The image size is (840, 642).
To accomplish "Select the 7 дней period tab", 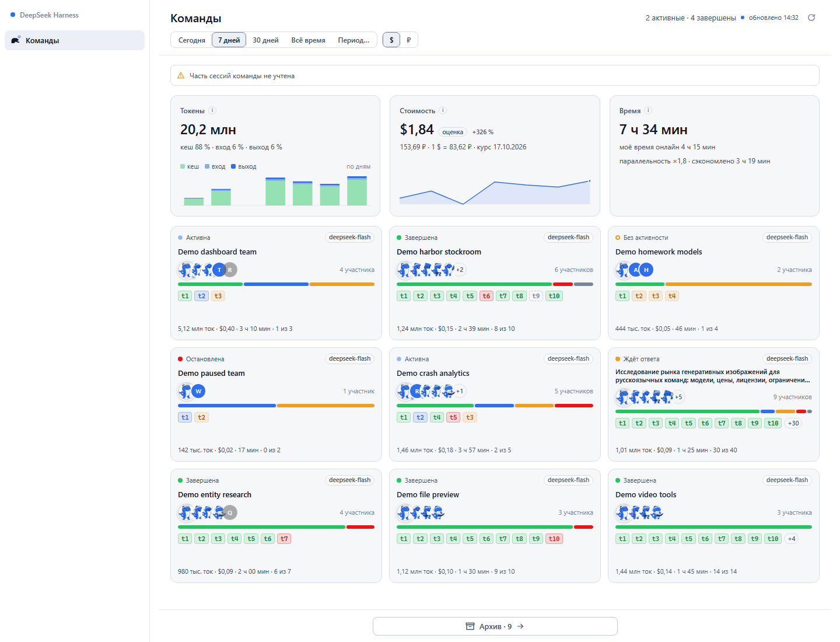I will pos(229,40).
